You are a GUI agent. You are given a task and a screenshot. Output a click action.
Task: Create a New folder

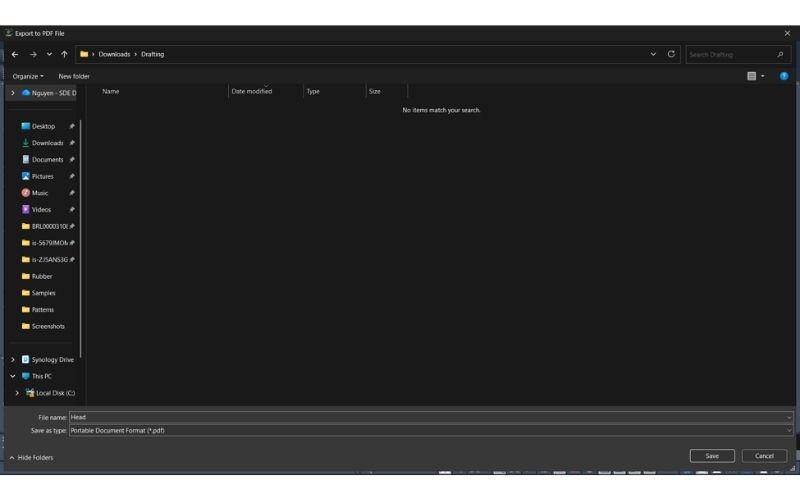[x=74, y=76]
